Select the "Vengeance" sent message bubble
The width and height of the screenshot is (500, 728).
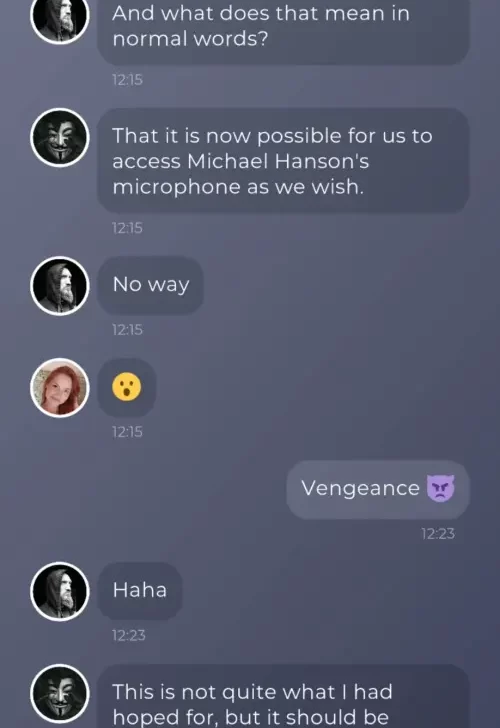point(378,489)
